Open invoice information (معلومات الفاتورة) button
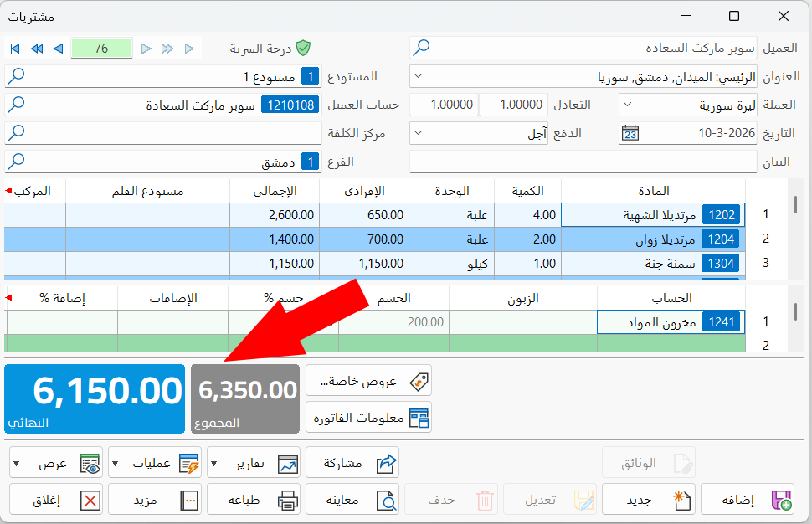This screenshot has width=812, height=524. pyautogui.click(x=368, y=418)
